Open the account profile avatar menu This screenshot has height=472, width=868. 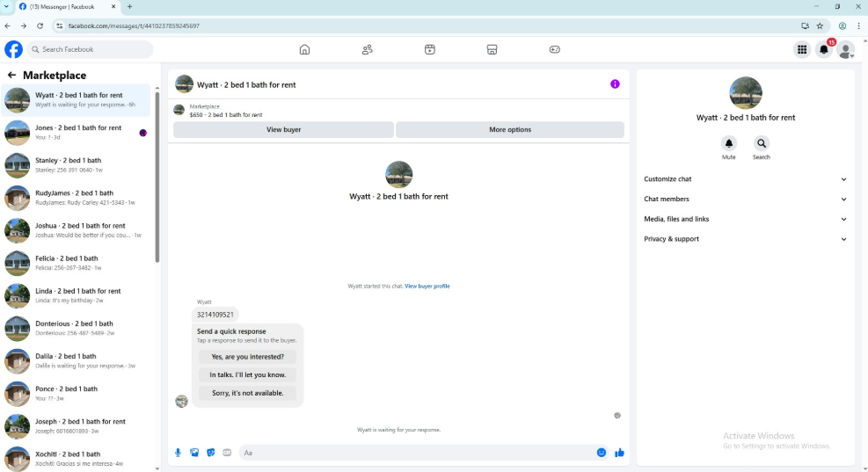846,50
